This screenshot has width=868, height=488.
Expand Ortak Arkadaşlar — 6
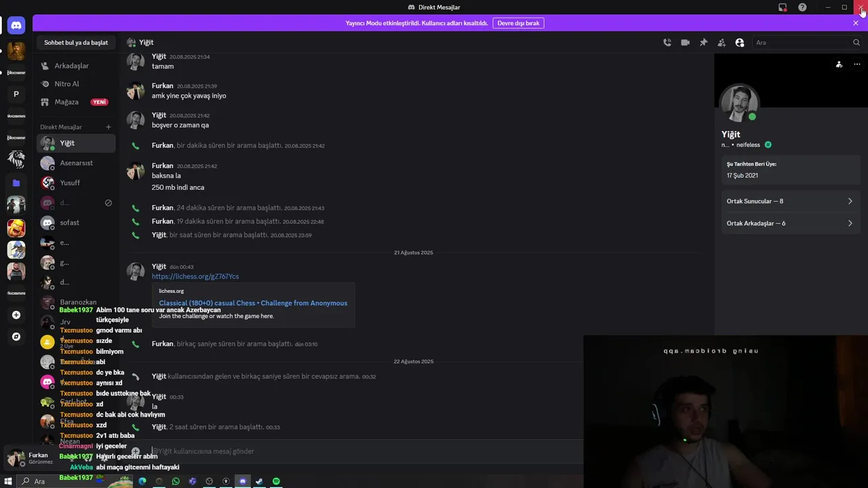click(791, 223)
